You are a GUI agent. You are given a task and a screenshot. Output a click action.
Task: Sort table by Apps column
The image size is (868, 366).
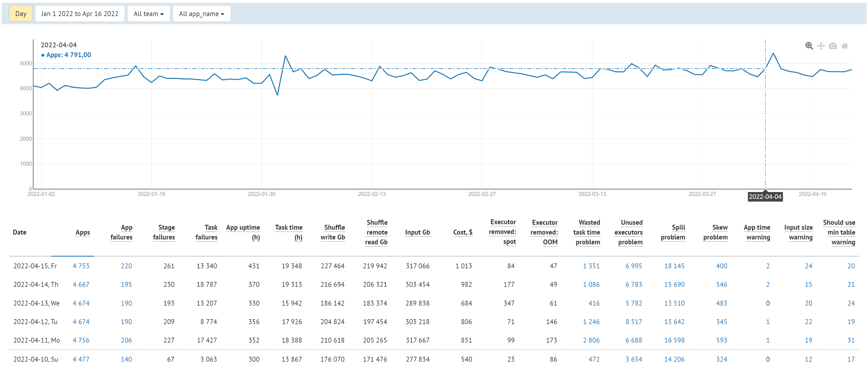(x=82, y=232)
